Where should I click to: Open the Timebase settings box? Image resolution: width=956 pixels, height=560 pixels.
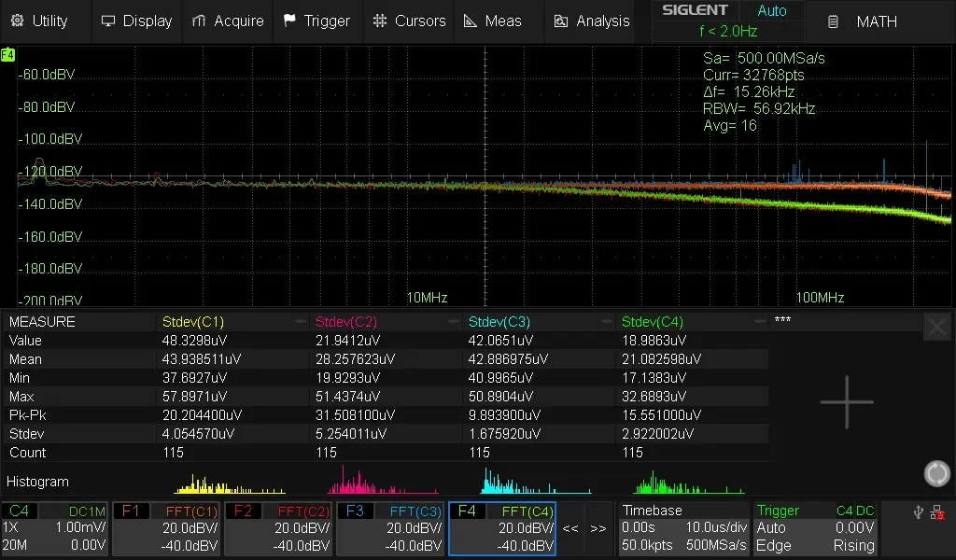pos(683,529)
